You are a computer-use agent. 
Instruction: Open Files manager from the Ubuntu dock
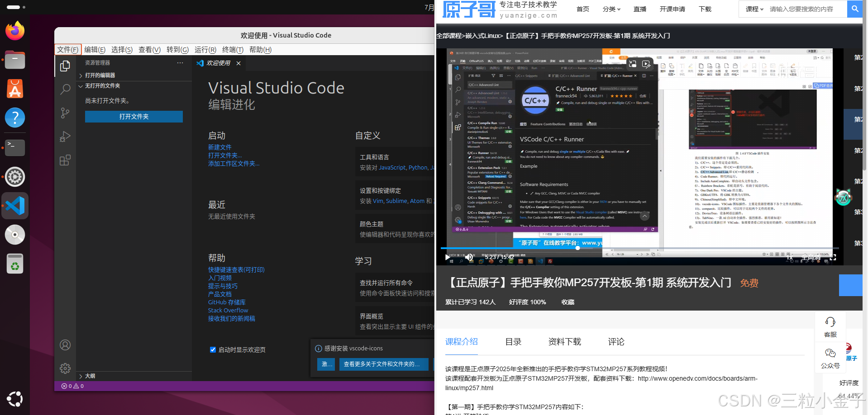15,60
